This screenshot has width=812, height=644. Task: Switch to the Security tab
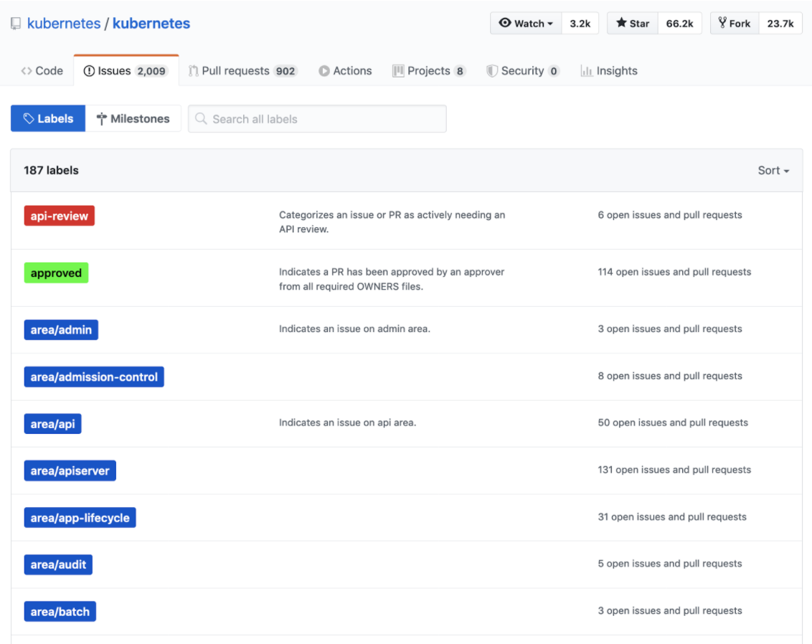click(523, 71)
